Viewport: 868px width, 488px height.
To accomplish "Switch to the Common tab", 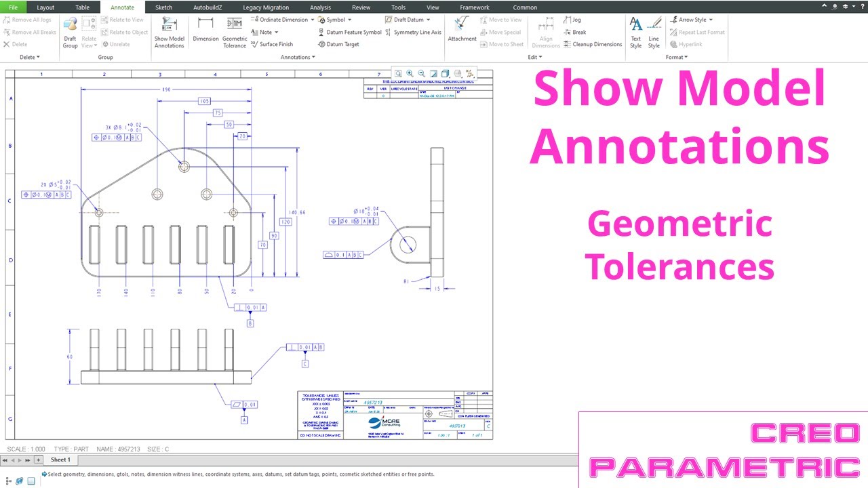I will tap(525, 7).
